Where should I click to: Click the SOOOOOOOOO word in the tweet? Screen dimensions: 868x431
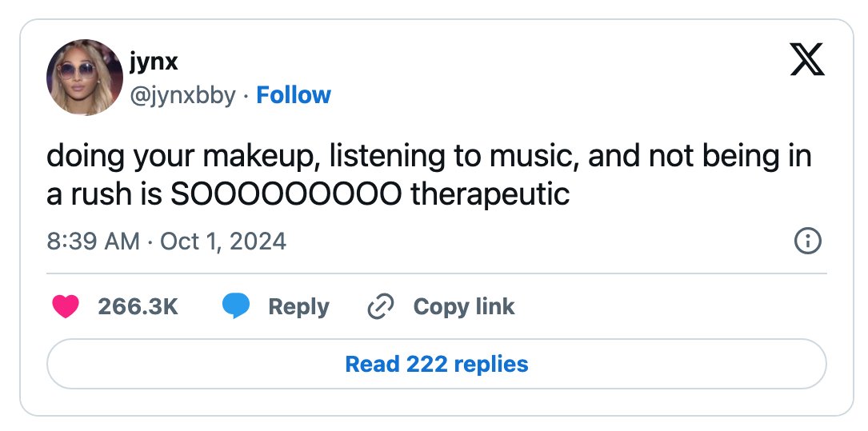point(286,194)
